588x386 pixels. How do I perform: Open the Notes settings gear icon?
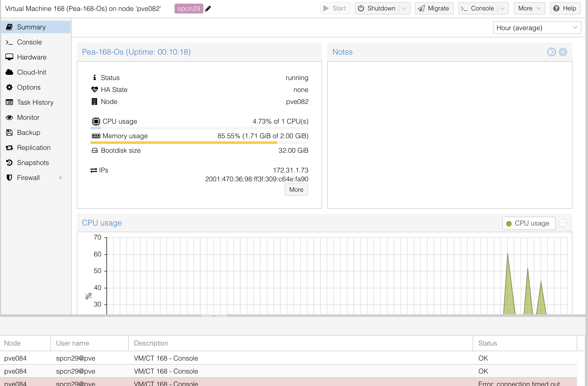click(563, 52)
